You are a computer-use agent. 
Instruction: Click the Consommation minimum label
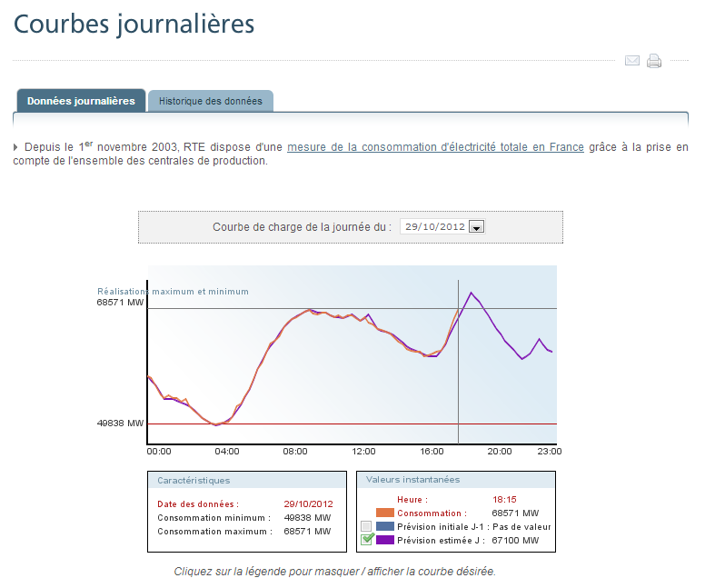(x=214, y=518)
